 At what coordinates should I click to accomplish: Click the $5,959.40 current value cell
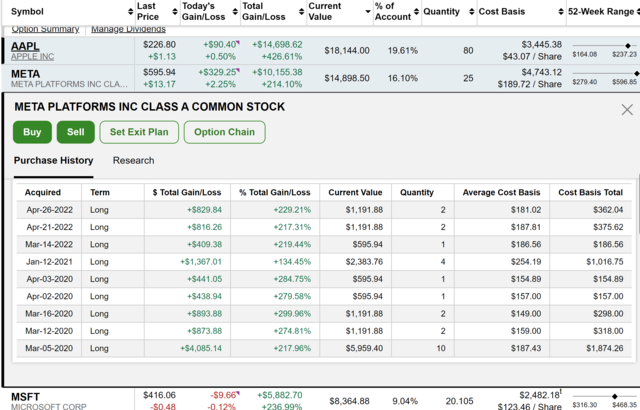[364, 348]
